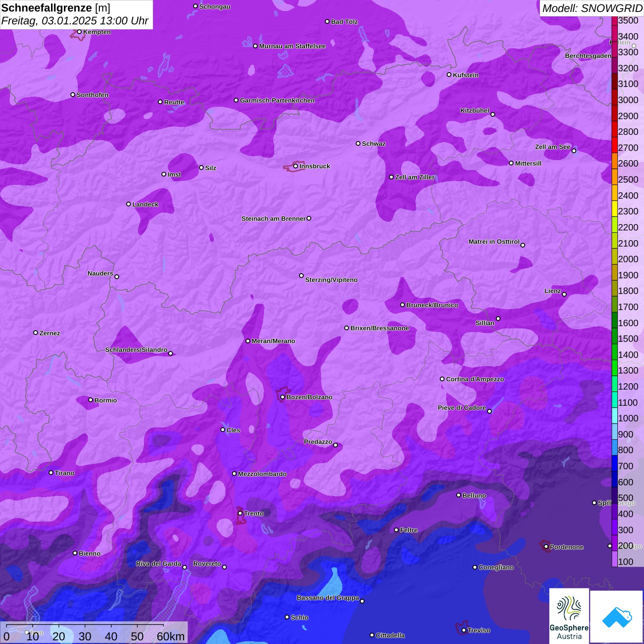
Task: Click the Schlanders/Silandro label
Action: pyautogui.click(x=136, y=350)
